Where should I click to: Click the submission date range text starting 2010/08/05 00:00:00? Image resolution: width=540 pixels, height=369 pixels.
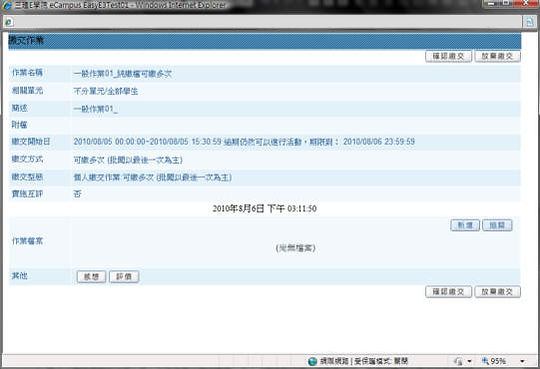(x=244, y=142)
